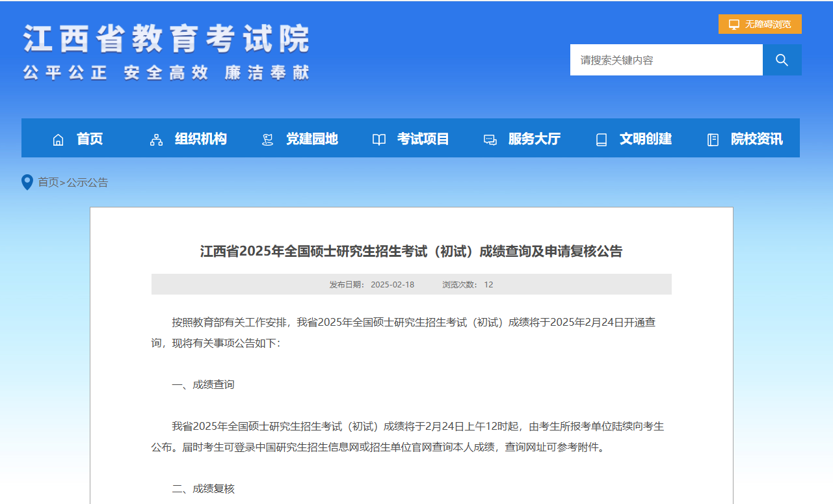Click the slogan 公平公正 安全高效 廉洁奉献
The image size is (833, 504).
[x=166, y=72]
